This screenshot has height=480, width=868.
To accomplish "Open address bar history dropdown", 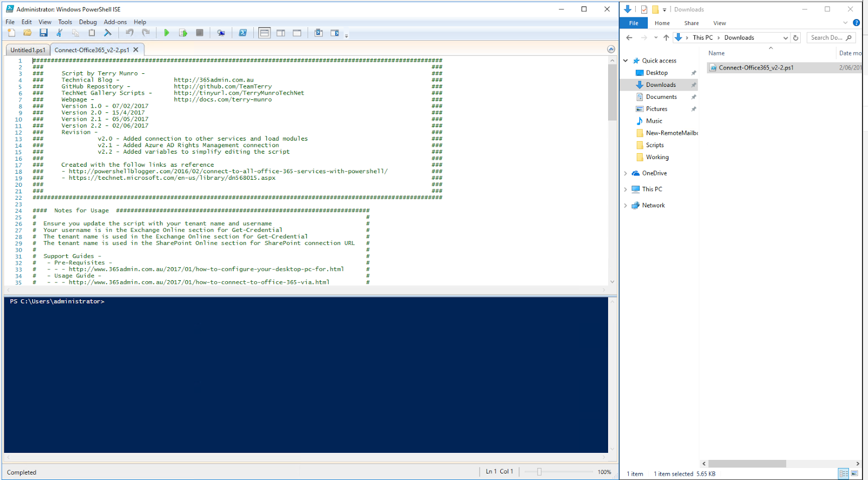I will [x=785, y=38].
